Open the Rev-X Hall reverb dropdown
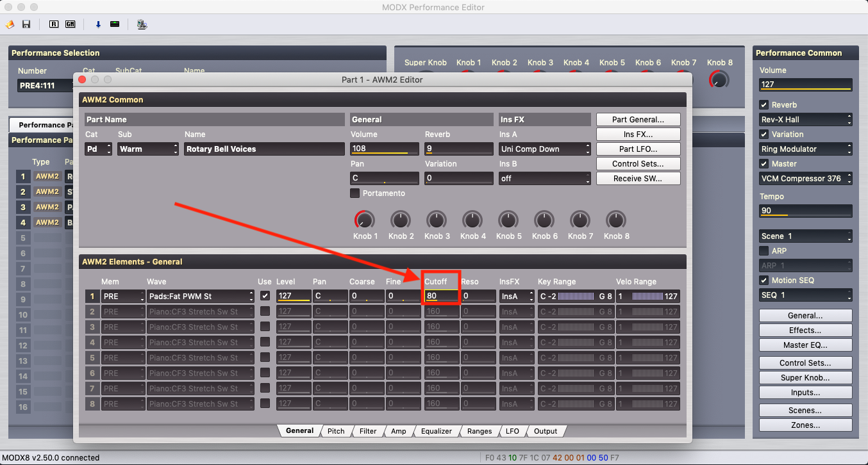 coord(806,120)
